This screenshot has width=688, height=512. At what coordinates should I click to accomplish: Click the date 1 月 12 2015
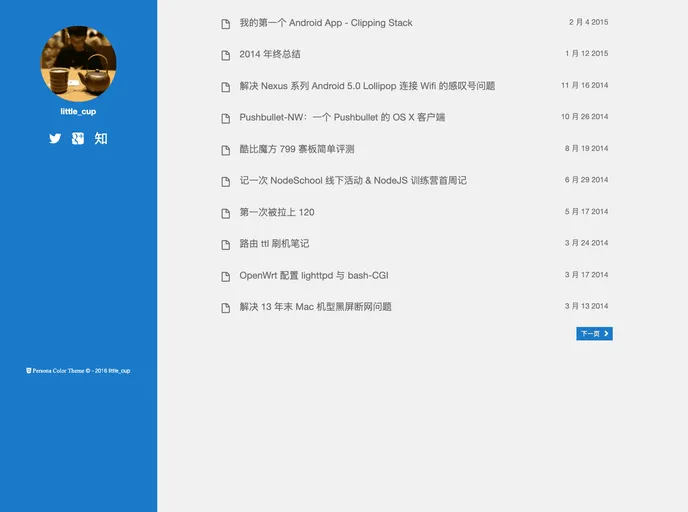(x=587, y=54)
